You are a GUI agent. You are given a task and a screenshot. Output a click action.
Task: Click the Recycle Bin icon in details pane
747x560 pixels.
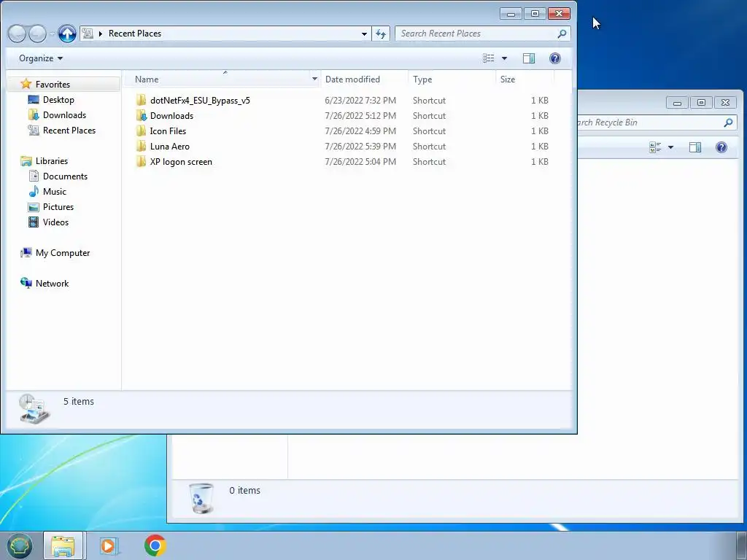click(201, 498)
